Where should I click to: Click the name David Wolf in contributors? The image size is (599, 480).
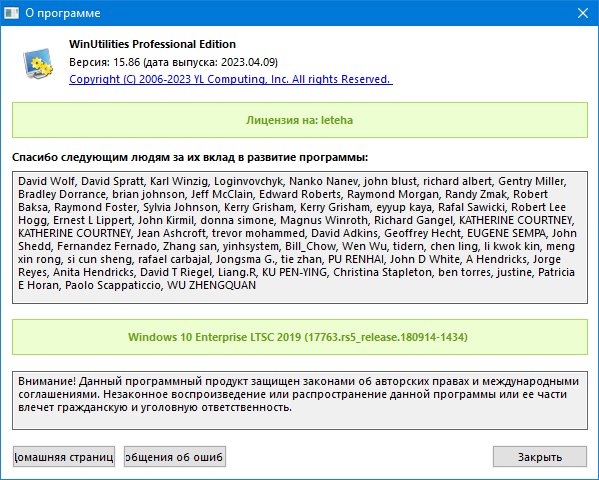[46, 181]
